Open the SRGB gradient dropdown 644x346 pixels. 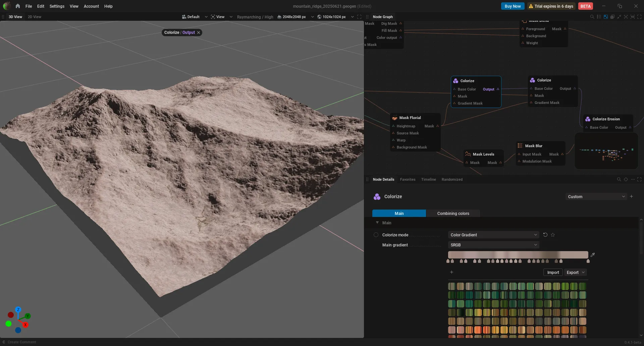tap(493, 245)
